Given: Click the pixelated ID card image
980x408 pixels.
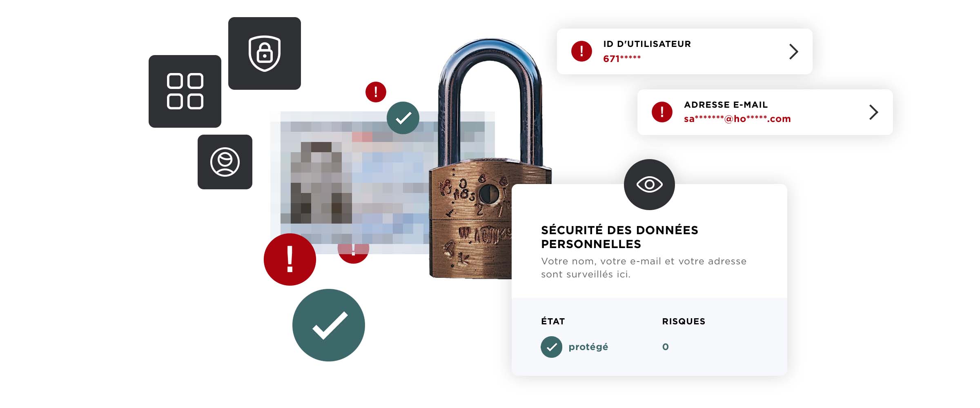Looking at the screenshot, I should [383, 182].
